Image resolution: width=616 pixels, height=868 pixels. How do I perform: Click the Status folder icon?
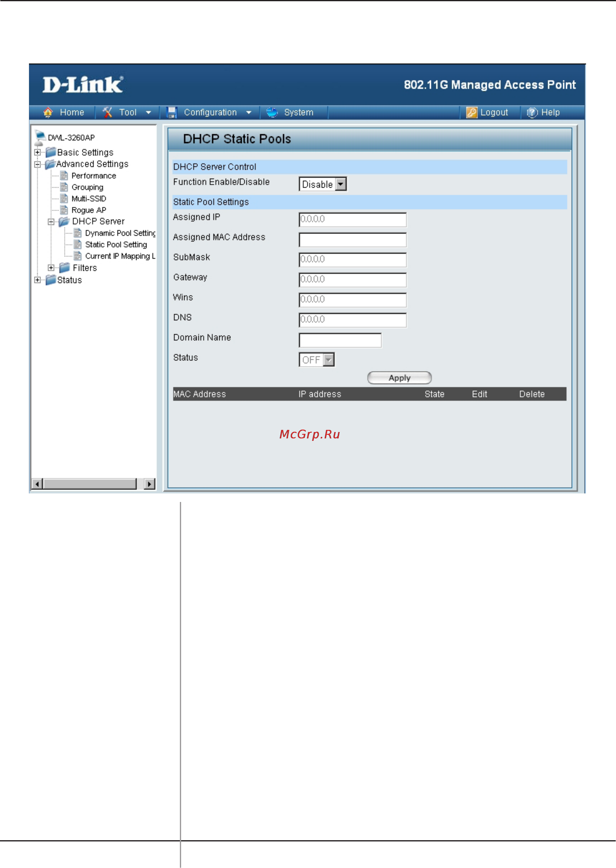[x=51, y=280]
